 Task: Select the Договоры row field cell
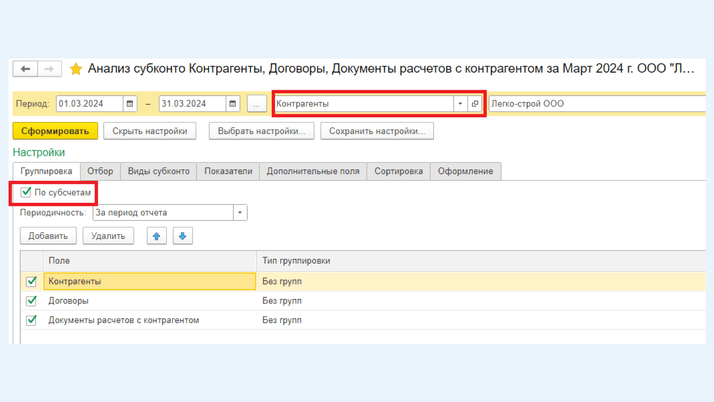[x=150, y=301]
